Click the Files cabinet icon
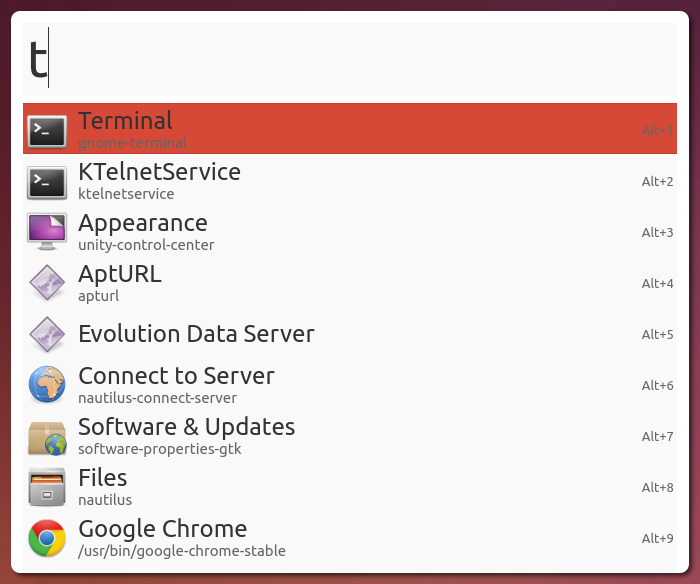Screen dimensions: 700x584 [47, 487]
